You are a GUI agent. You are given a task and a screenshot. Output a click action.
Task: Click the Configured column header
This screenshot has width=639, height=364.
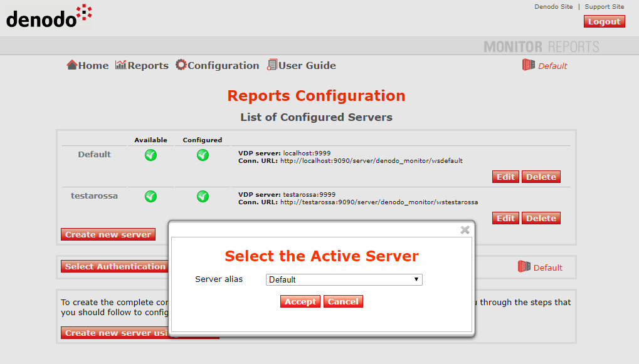[203, 140]
